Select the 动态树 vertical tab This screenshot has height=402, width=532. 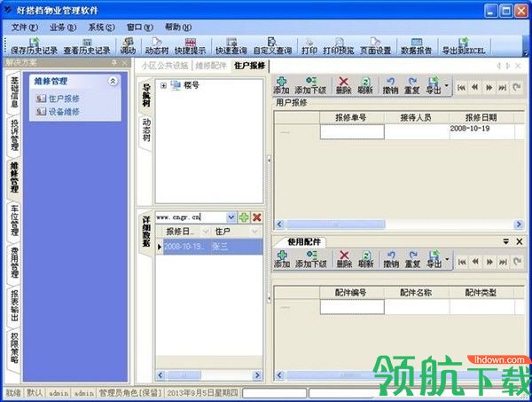tap(146, 130)
